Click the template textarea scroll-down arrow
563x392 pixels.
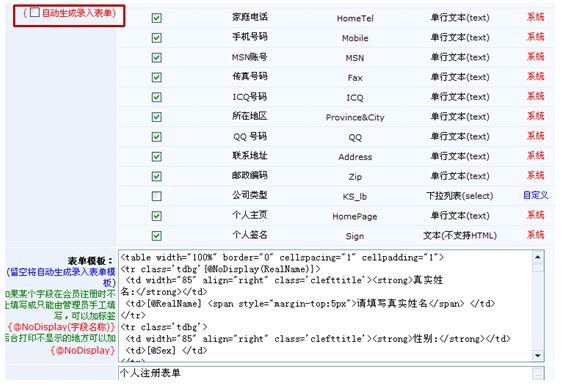tap(538, 355)
